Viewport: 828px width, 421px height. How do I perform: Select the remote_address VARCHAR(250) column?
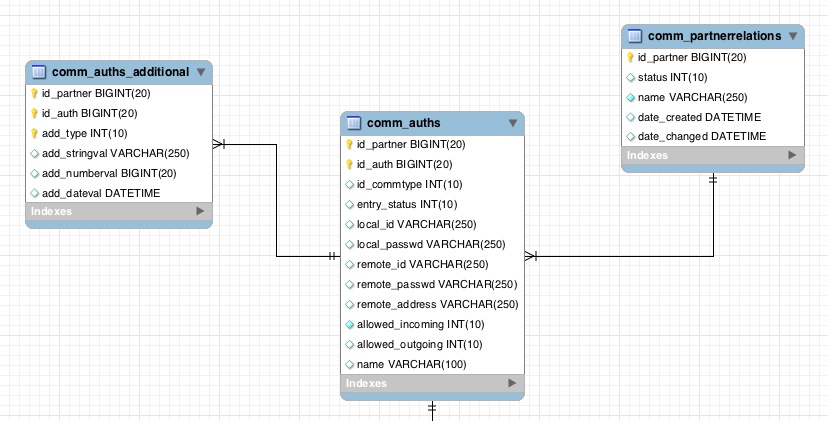438,305
